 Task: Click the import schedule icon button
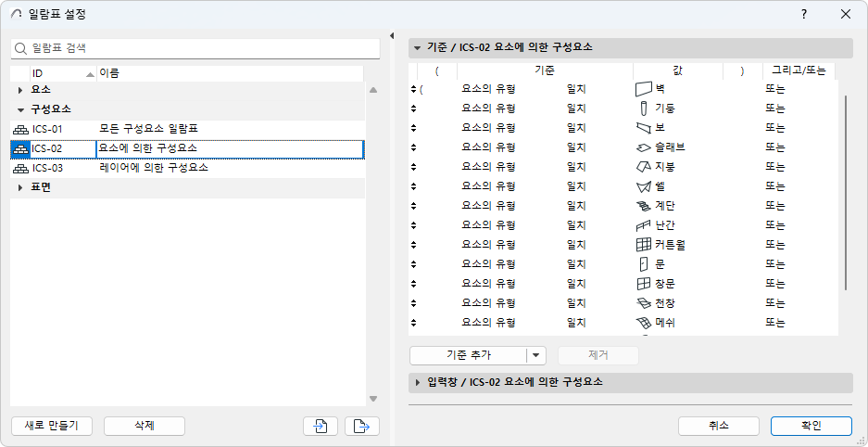coord(320,426)
